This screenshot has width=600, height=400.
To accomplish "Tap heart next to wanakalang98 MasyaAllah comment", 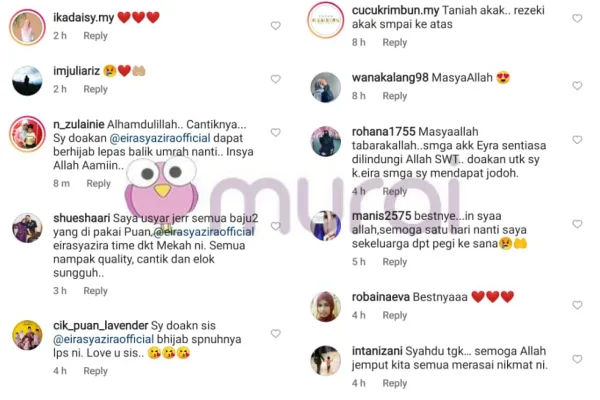I will (577, 85).
